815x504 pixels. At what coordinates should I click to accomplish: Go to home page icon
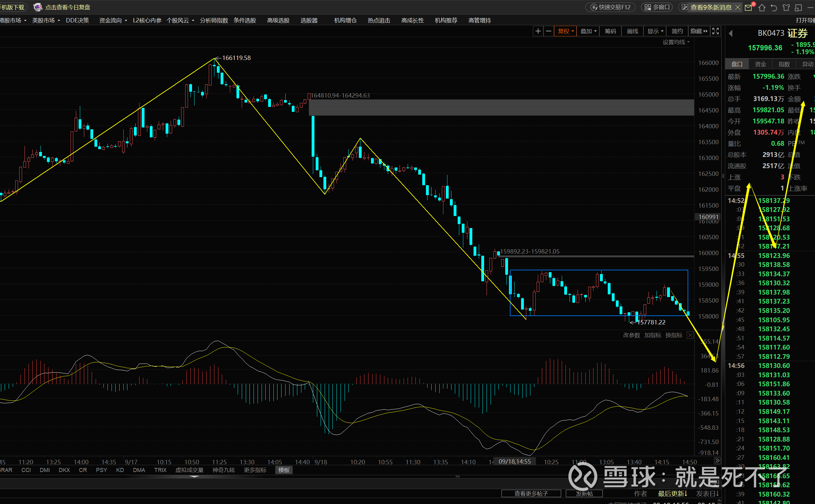tap(762, 7)
